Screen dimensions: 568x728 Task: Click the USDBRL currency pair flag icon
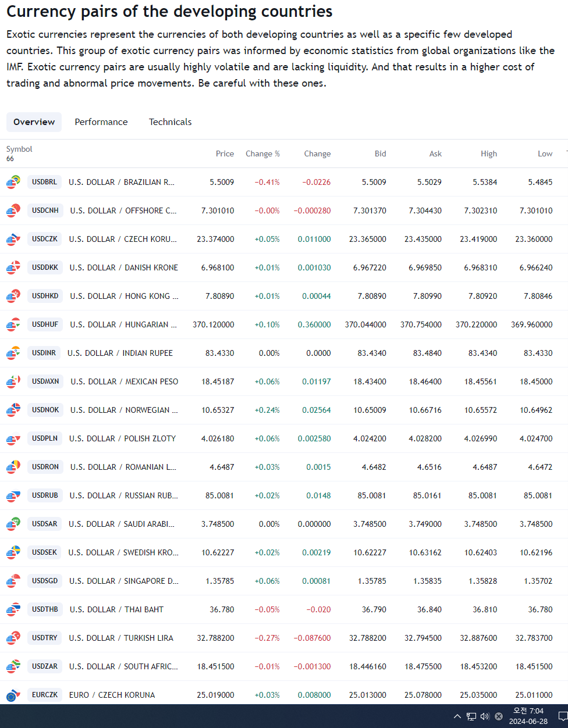pyautogui.click(x=13, y=182)
